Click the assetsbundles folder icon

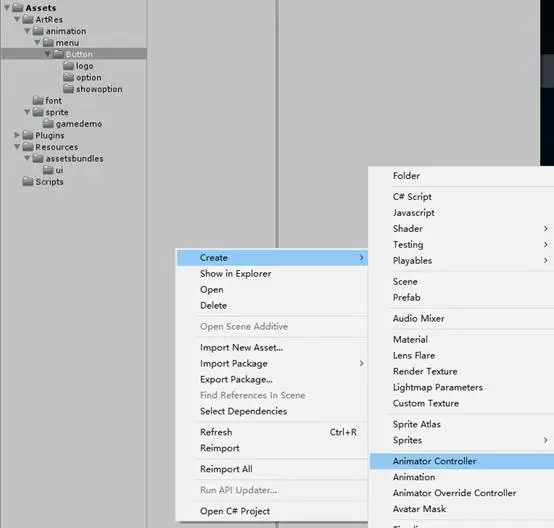click(x=38, y=158)
